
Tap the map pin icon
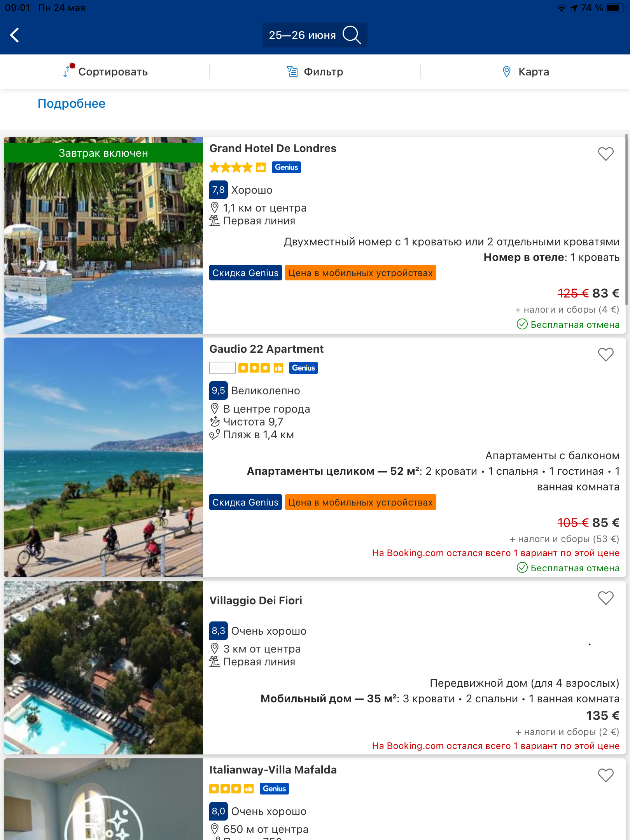click(506, 72)
